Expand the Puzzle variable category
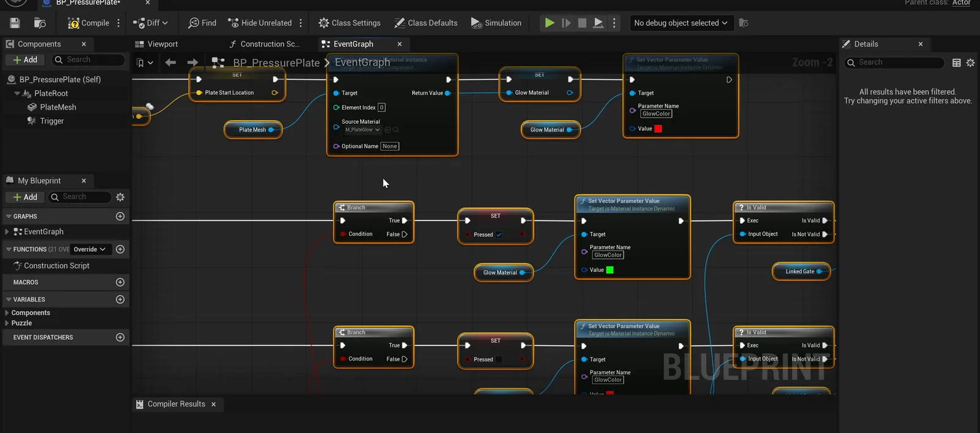The width and height of the screenshot is (980, 433). (x=7, y=323)
